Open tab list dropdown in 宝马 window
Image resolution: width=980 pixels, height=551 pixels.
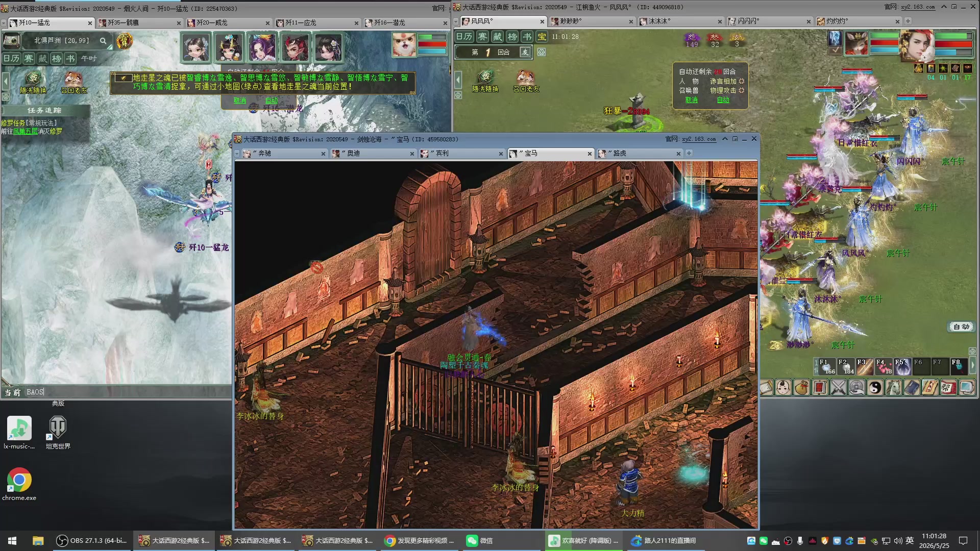pyautogui.click(x=237, y=153)
